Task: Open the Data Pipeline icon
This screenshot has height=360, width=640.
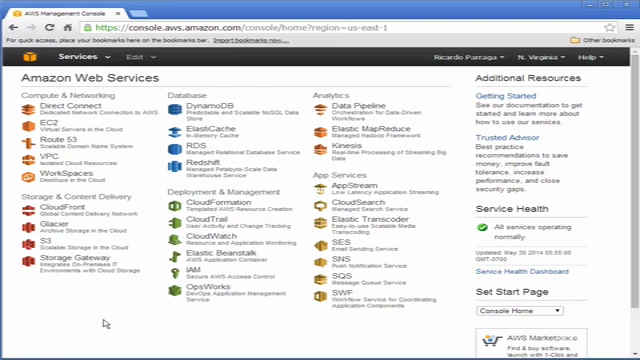Action: click(320, 109)
